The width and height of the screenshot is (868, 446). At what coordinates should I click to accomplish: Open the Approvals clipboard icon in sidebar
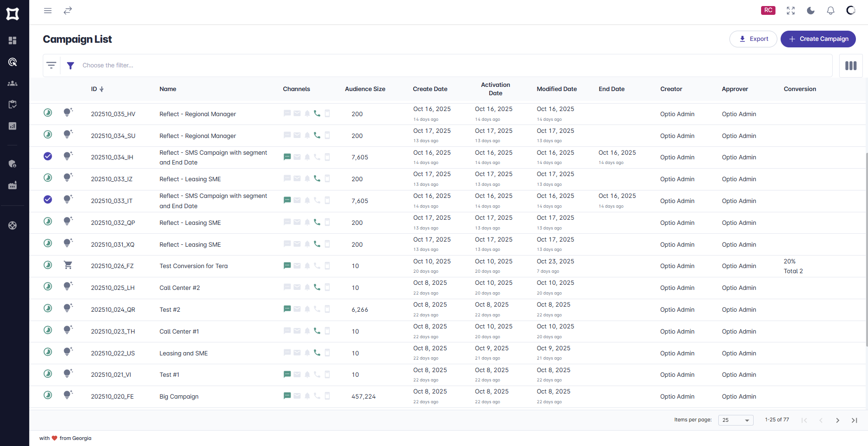pyautogui.click(x=13, y=105)
